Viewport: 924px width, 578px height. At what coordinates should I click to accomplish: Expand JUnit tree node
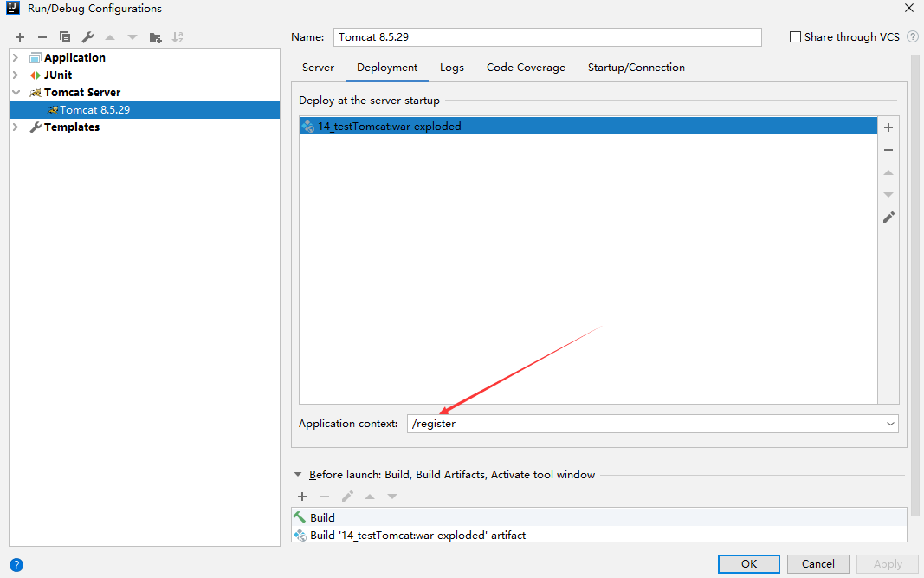(x=16, y=75)
